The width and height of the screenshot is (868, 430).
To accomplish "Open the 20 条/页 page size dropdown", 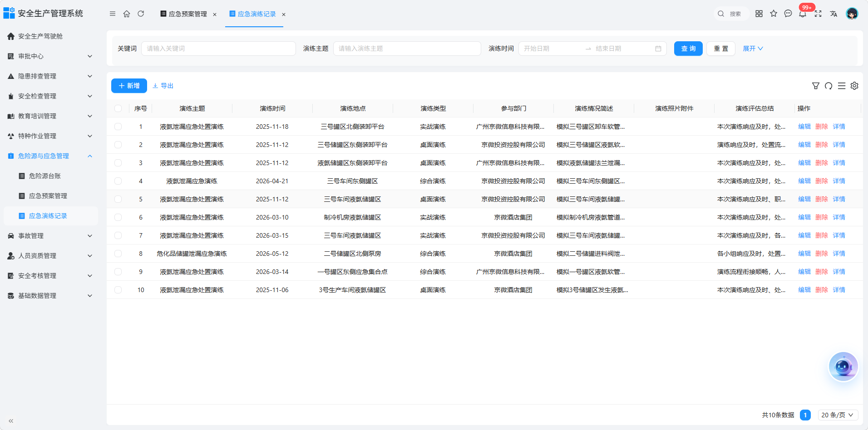I will pyautogui.click(x=838, y=415).
